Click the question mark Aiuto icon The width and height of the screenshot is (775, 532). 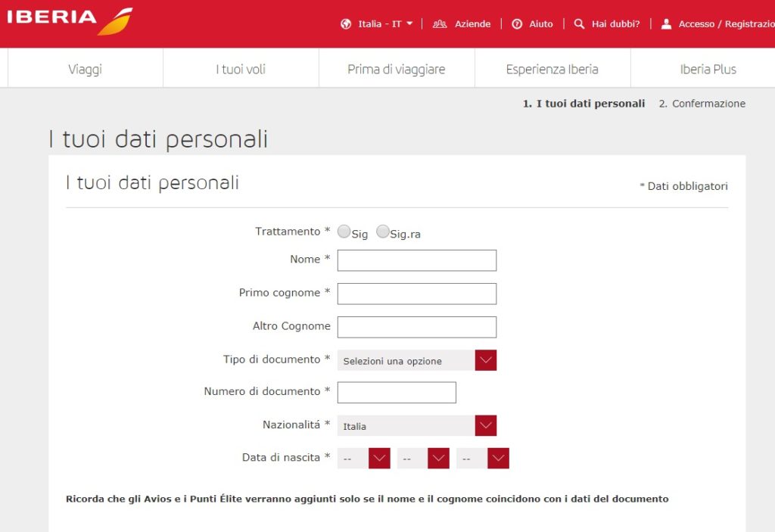(x=517, y=23)
